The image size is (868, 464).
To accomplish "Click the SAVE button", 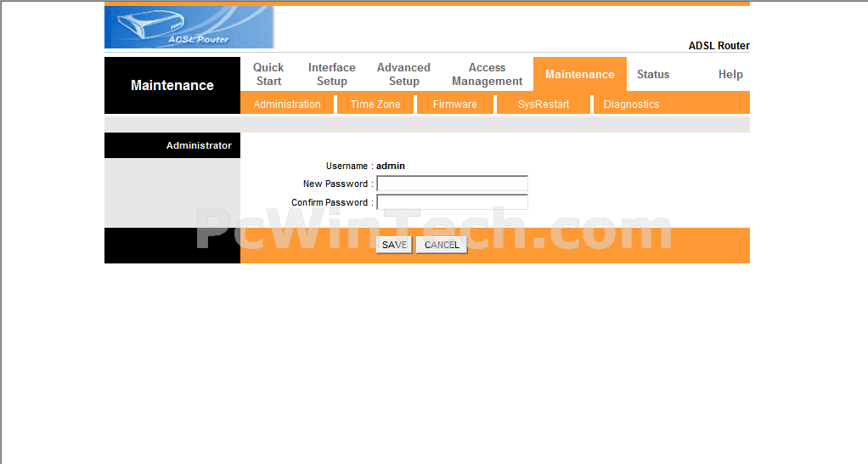I will pos(394,245).
